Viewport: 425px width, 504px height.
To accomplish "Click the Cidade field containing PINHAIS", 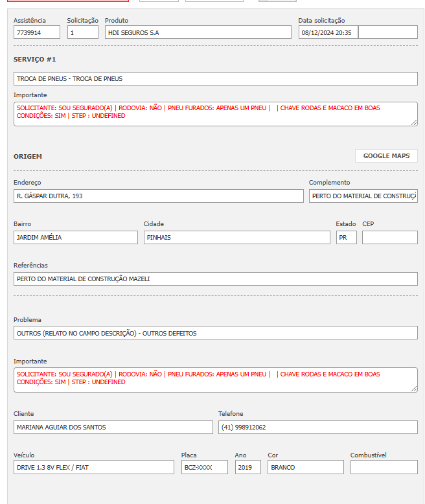I will (x=236, y=238).
